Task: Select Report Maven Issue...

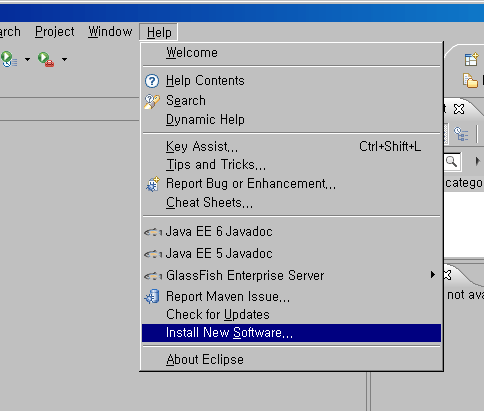Action: coord(291,296)
